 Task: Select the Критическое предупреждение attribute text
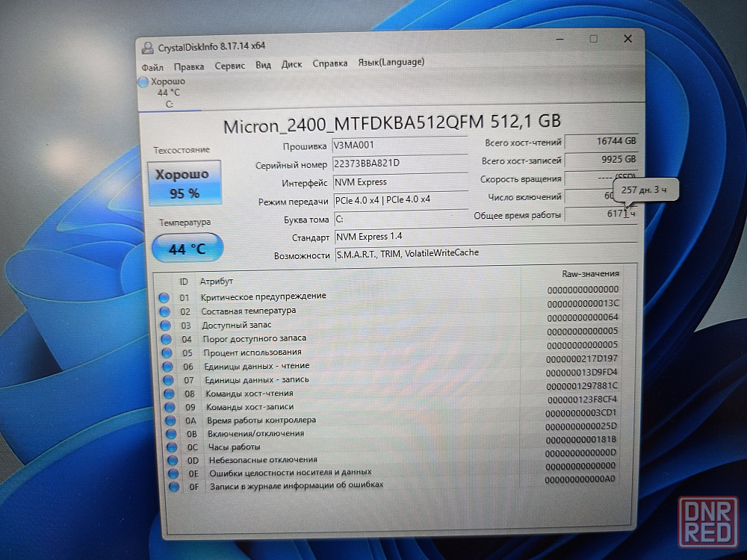point(264,296)
